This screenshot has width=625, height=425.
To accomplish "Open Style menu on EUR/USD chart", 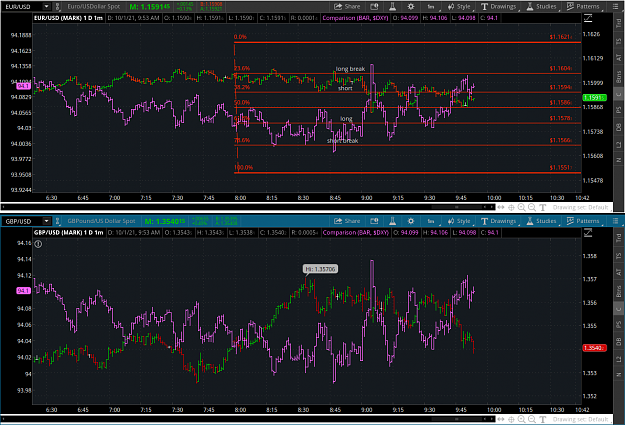I will (460, 6).
